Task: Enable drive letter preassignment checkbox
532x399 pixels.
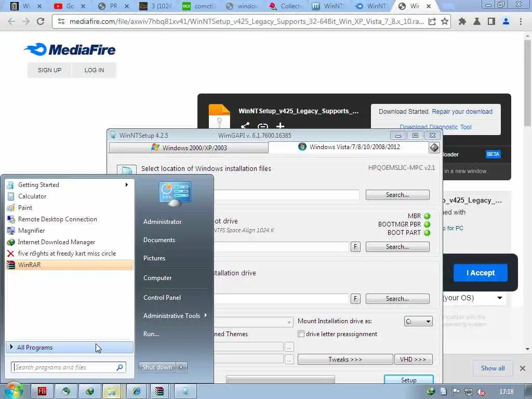Action: (x=301, y=334)
